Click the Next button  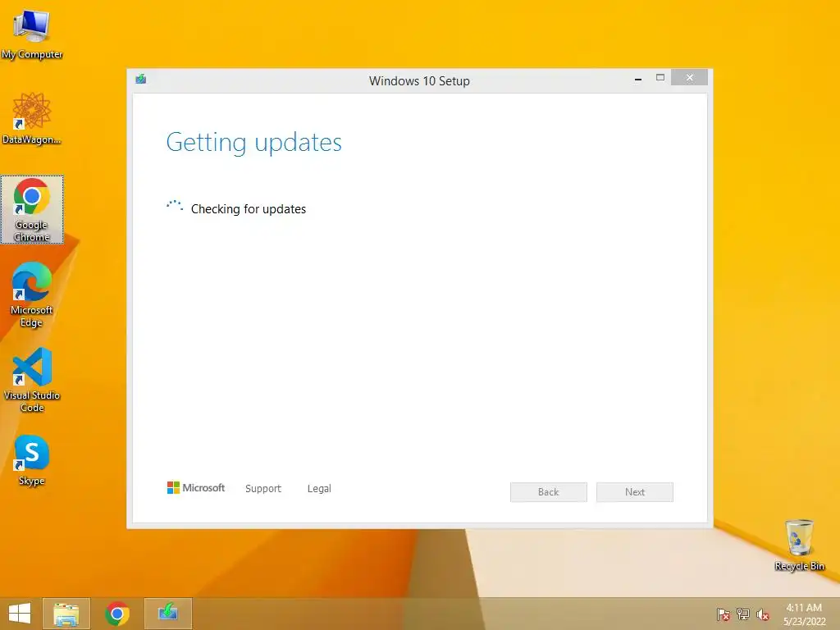coord(635,492)
